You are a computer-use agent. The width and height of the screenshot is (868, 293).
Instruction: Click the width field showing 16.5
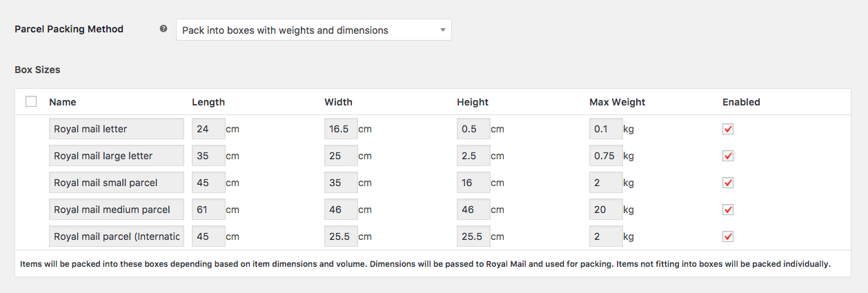(341, 129)
